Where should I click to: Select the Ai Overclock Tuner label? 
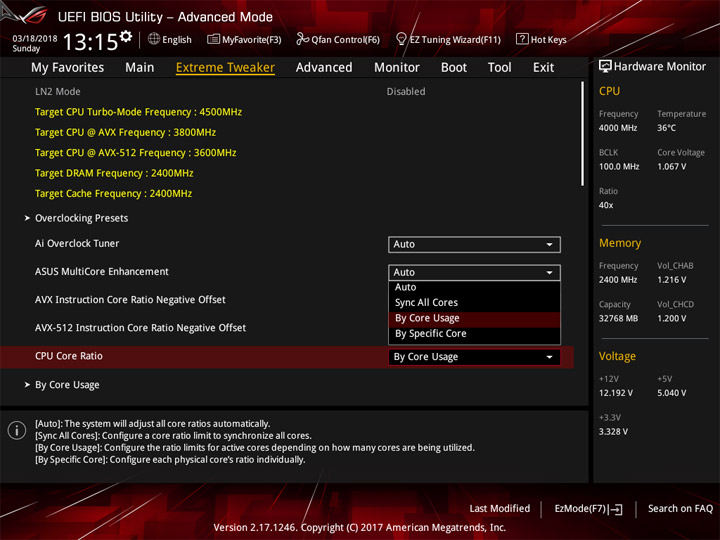(77, 243)
